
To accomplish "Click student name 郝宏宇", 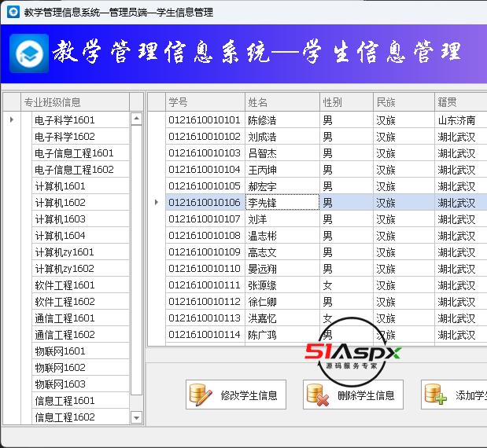I will [x=282, y=185].
